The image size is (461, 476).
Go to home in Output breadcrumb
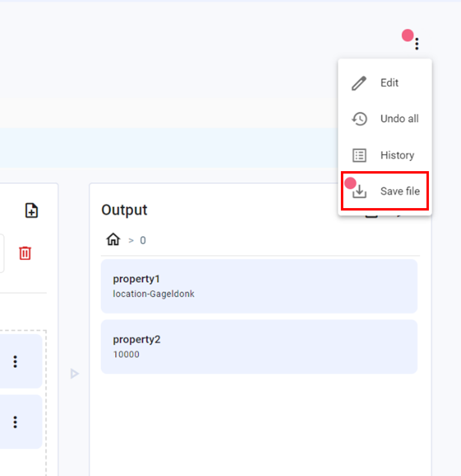(113, 240)
